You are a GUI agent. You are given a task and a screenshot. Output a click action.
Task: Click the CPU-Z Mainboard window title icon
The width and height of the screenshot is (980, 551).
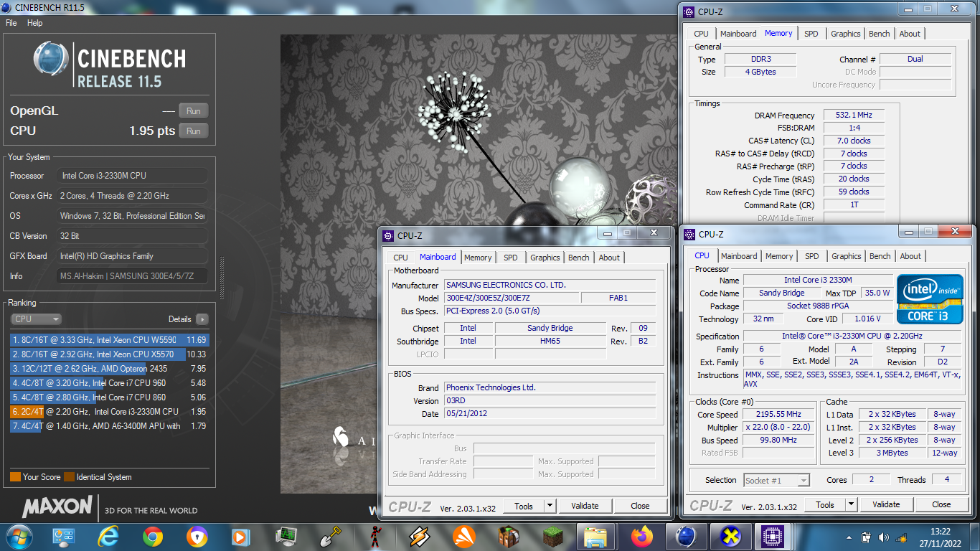[388, 235]
